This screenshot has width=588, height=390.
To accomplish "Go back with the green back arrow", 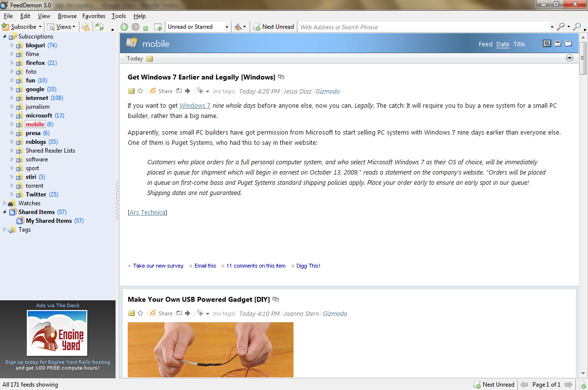I will pyautogui.click(x=124, y=27).
